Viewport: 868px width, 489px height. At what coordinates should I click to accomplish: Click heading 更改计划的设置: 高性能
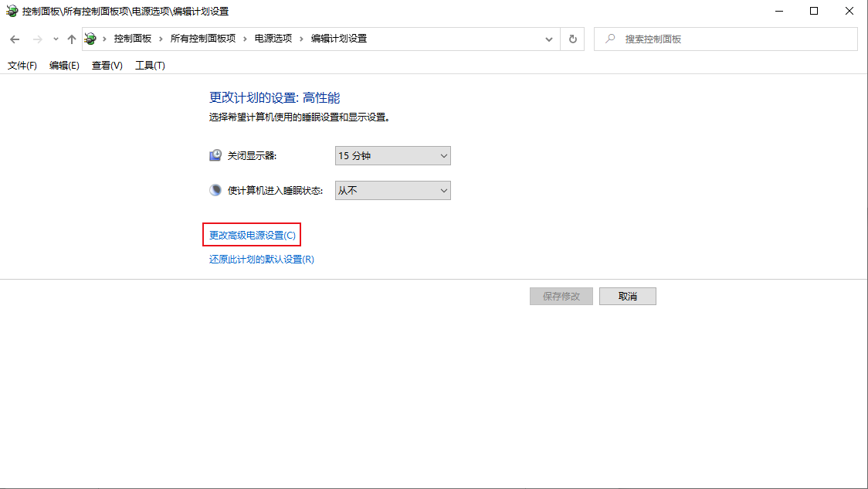tap(275, 98)
